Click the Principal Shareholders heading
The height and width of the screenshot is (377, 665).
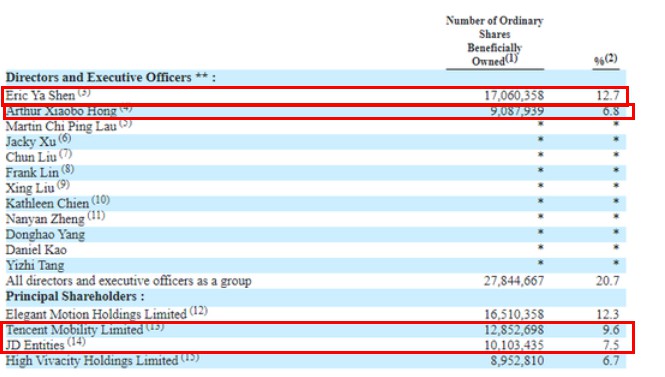coord(75,296)
